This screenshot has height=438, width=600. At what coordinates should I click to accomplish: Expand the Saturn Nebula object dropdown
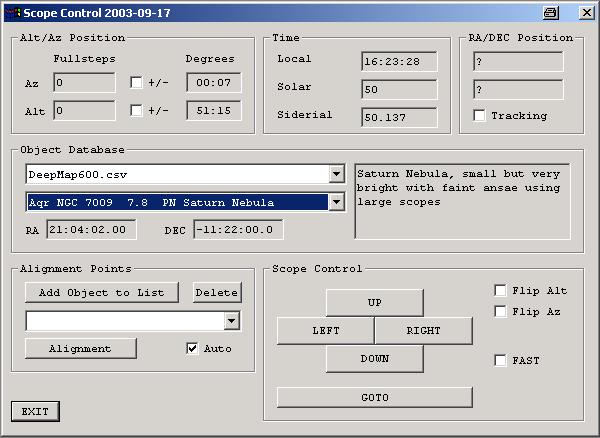(x=335, y=203)
